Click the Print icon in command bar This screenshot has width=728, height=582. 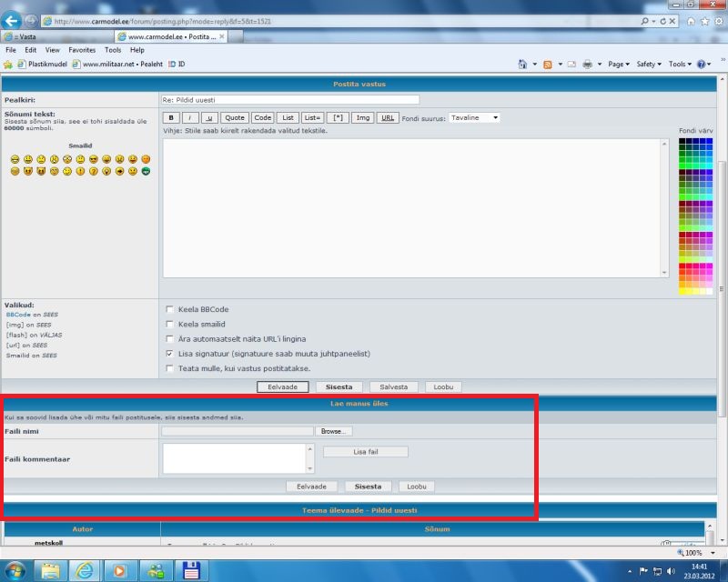(x=588, y=65)
